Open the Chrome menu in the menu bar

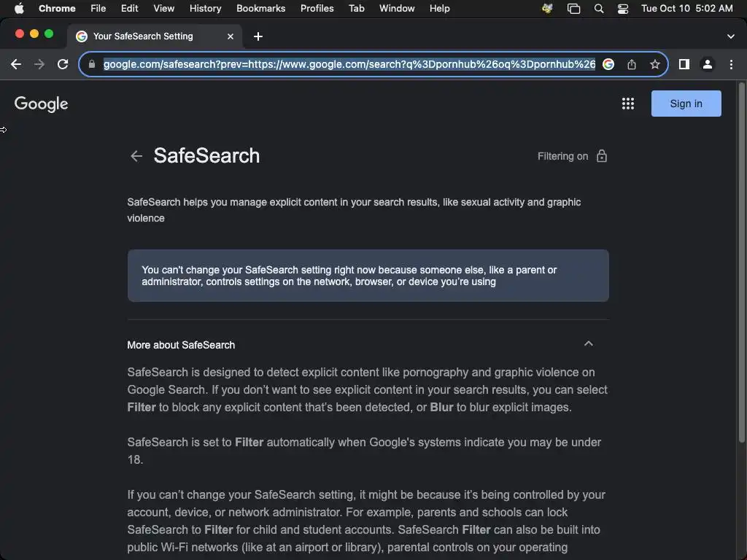coord(57,9)
